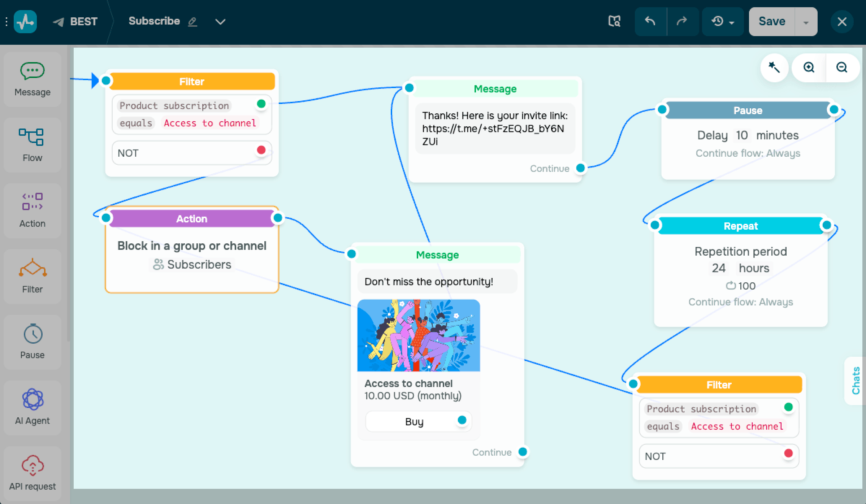Add an AI Agent block
866x504 pixels.
tap(32, 408)
